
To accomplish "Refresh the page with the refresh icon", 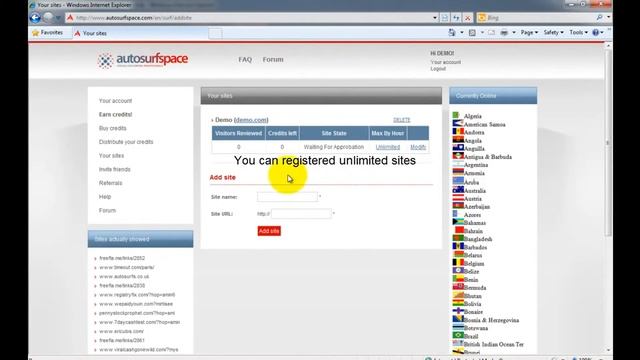I will click(x=456, y=18).
